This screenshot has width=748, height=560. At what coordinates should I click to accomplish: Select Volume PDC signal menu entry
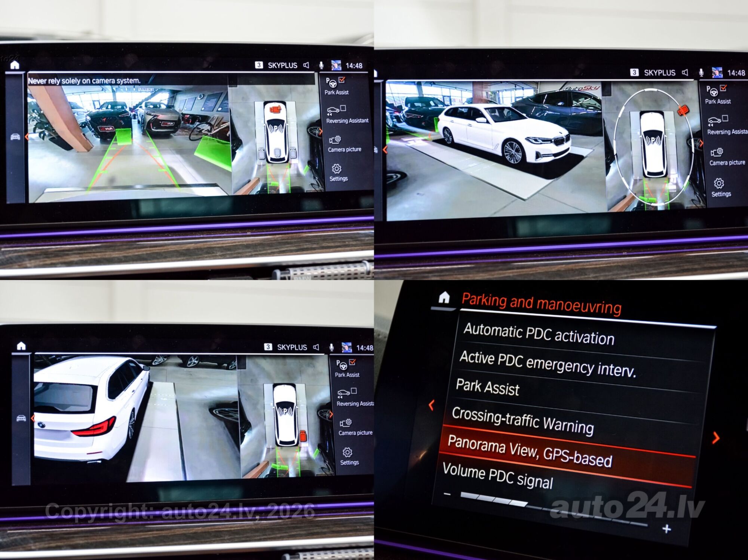[498, 475]
